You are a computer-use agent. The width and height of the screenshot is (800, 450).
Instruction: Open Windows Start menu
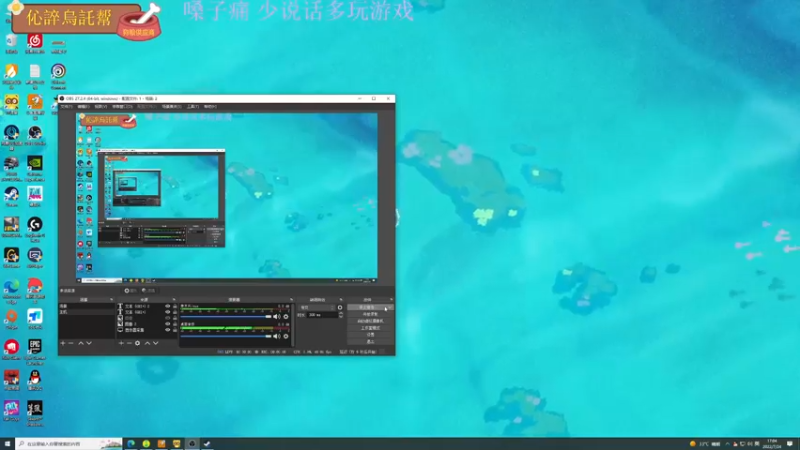[7, 444]
